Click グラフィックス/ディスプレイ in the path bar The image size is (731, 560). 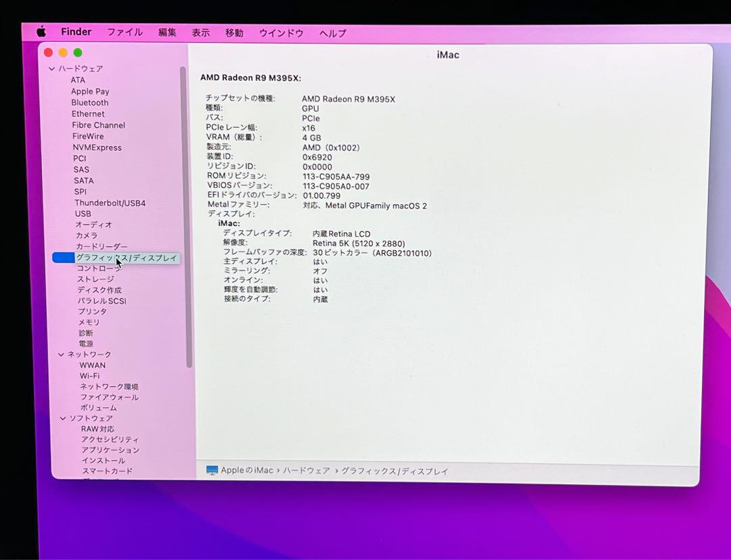395,471
